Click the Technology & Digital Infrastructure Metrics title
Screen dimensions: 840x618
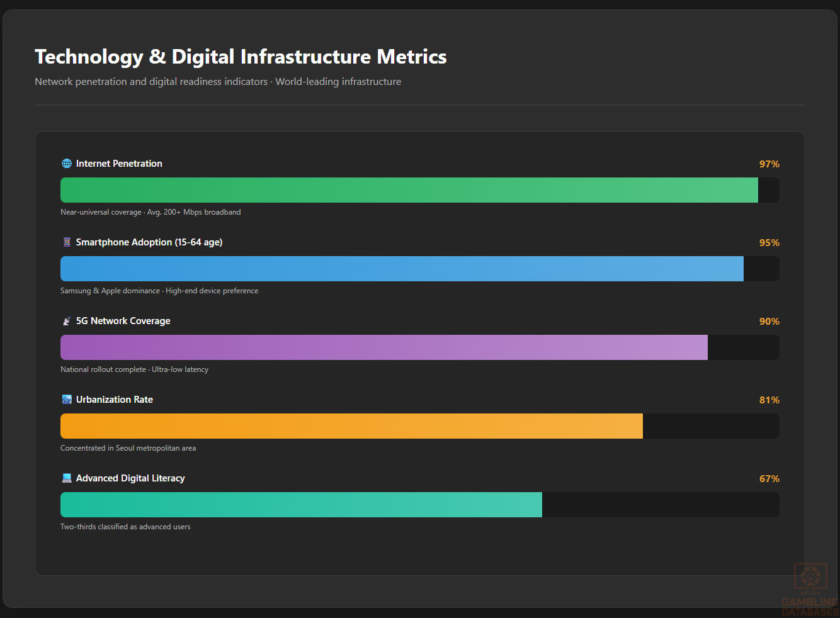(x=241, y=57)
